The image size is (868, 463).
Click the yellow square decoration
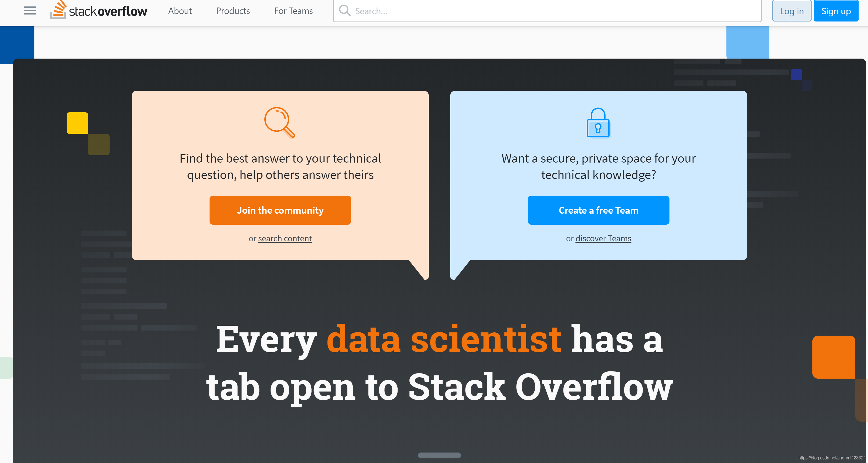click(77, 123)
